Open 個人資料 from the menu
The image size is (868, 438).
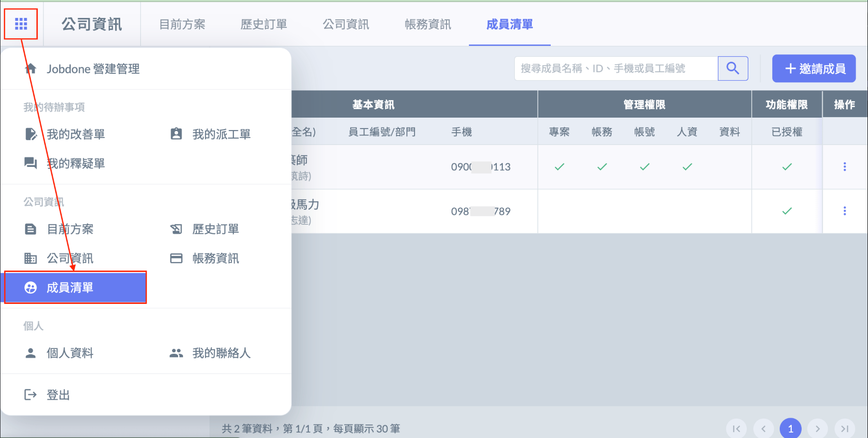click(x=70, y=353)
